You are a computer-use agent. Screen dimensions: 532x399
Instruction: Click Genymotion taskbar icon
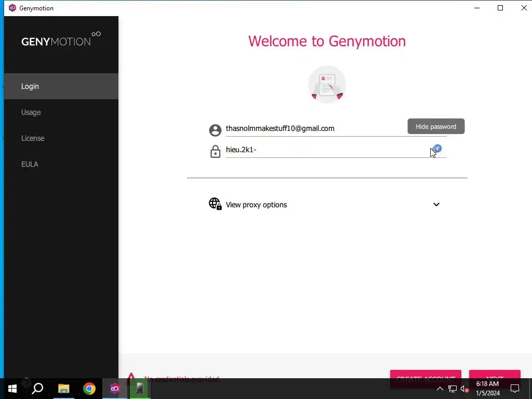click(115, 389)
